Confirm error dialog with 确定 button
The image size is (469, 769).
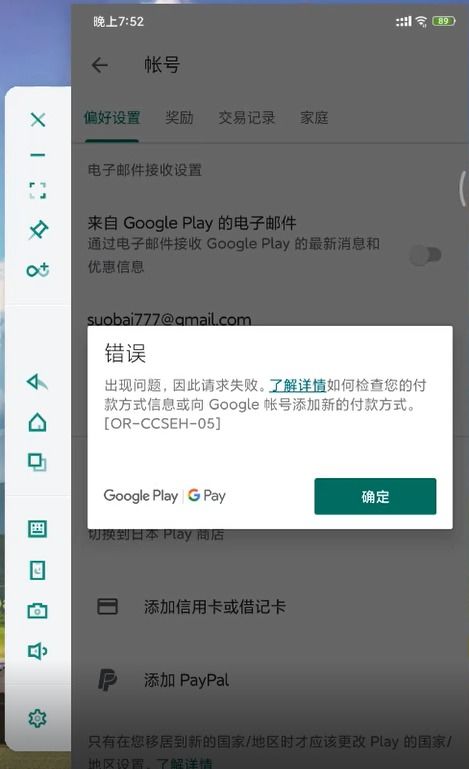[375, 496]
